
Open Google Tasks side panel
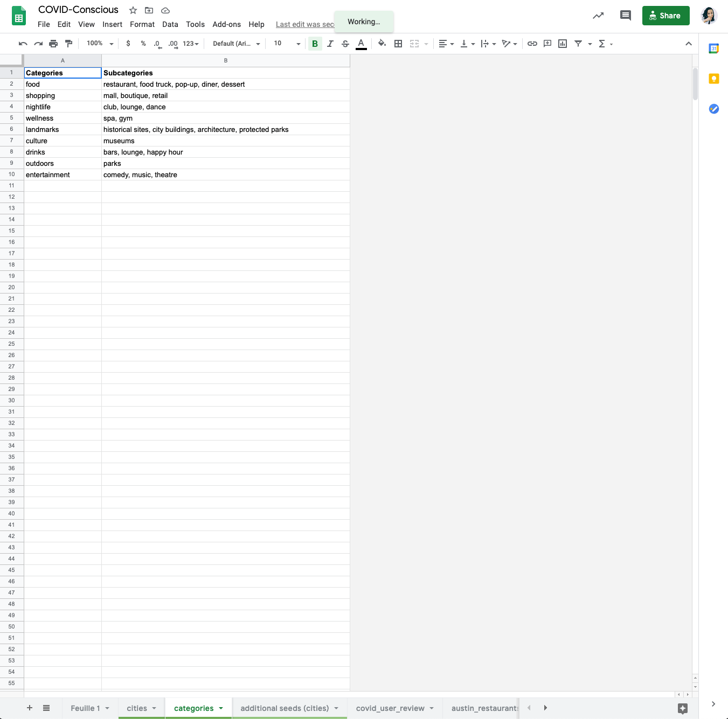pos(714,109)
